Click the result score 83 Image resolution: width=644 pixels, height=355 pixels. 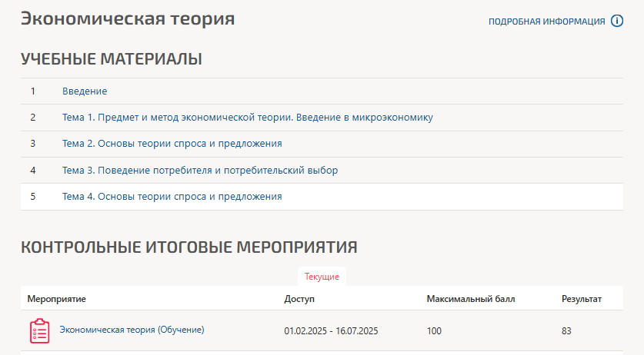pyautogui.click(x=568, y=331)
